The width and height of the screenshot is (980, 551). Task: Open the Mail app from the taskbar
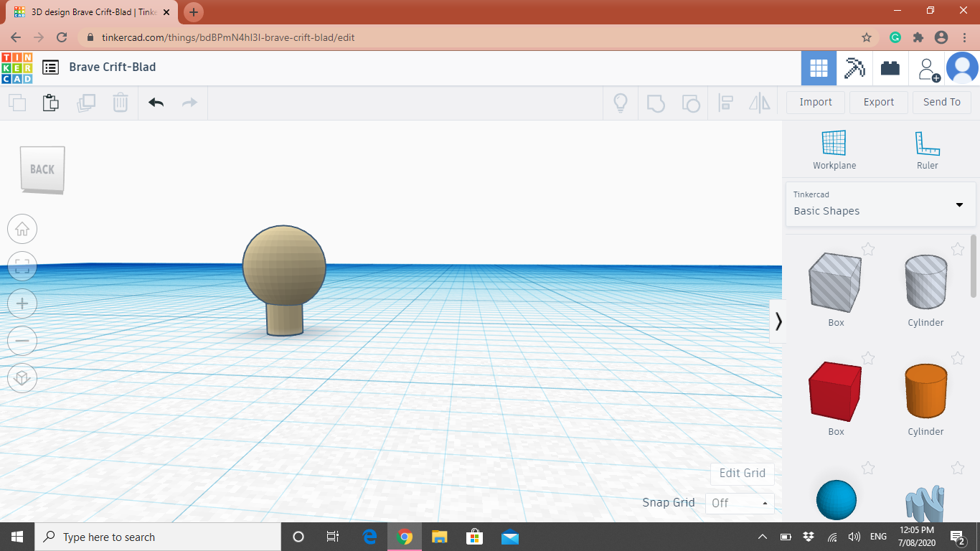pyautogui.click(x=510, y=537)
